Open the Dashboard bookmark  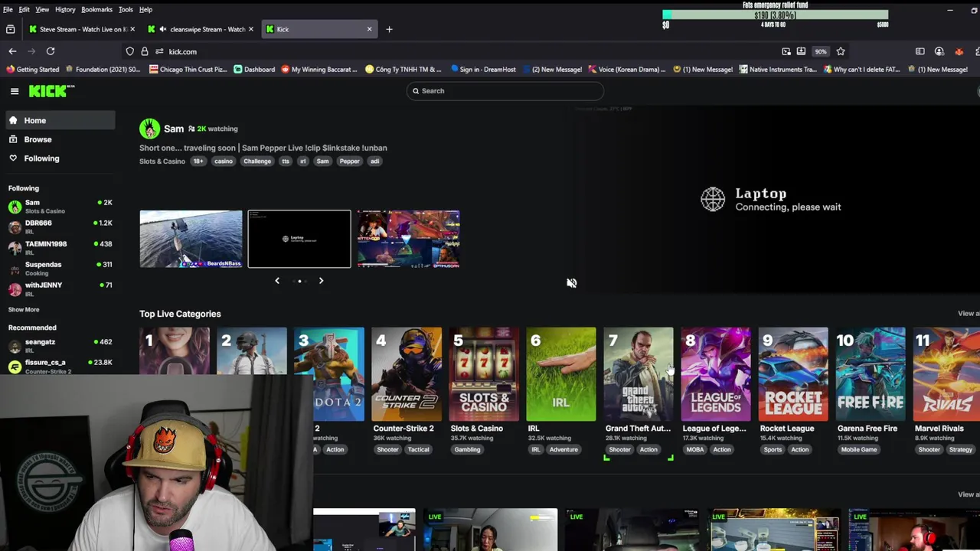(254, 70)
